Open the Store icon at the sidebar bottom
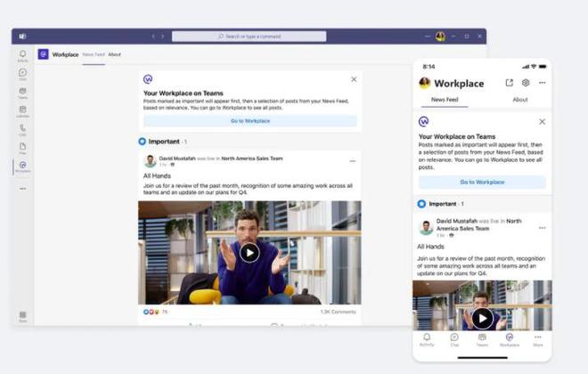Image resolution: width=588 pixels, height=374 pixels. pyautogui.click(x=23, y=316)
